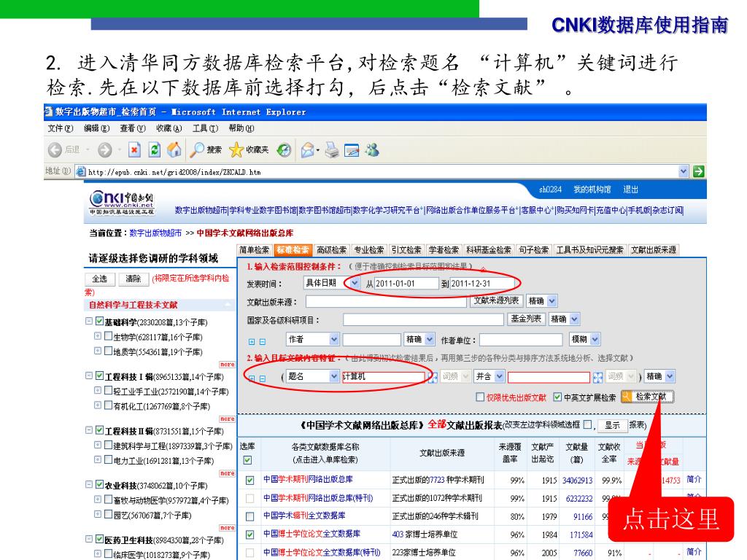Click the 全选 button

(99, 279)
